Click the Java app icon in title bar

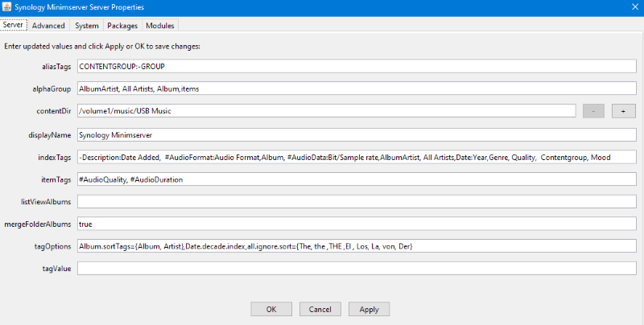coord(6,7)
